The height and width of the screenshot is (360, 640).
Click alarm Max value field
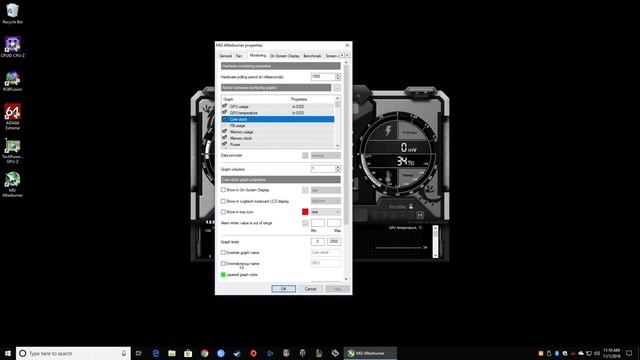click(x=334, y=223)
